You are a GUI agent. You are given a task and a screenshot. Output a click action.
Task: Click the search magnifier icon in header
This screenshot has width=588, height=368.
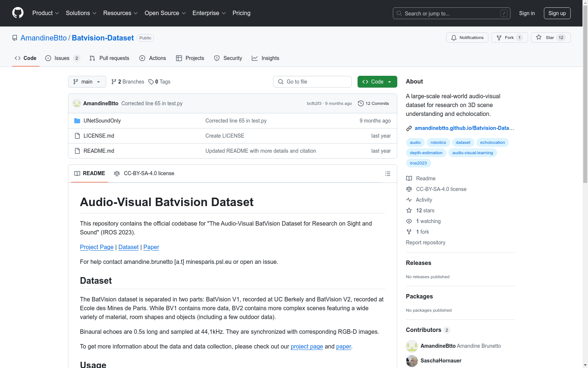[399, 13]
